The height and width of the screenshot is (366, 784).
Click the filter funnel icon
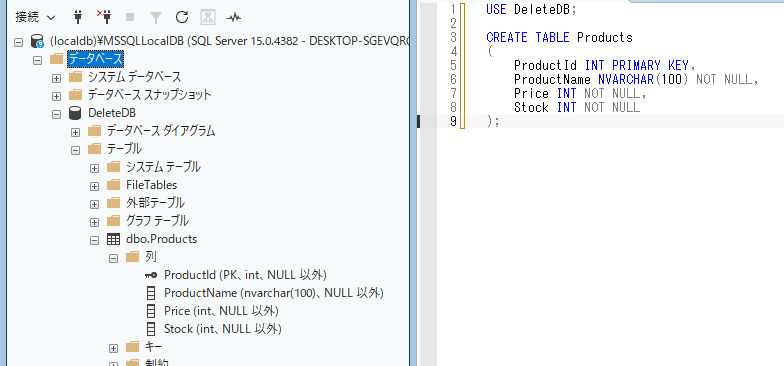pyautogui.click(x=156, y=18)
